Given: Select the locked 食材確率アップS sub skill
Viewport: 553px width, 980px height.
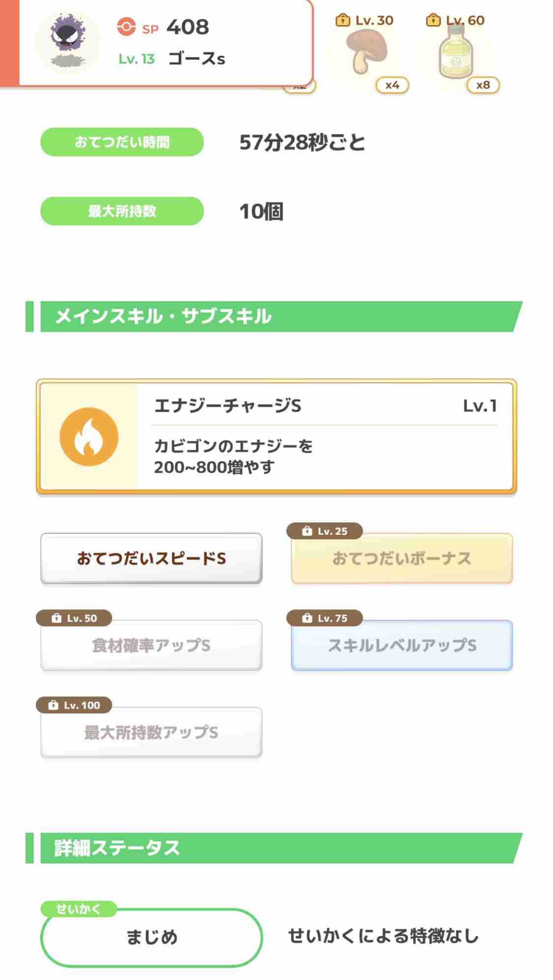Looking at the screenshot, I should [x=151, y=645].
